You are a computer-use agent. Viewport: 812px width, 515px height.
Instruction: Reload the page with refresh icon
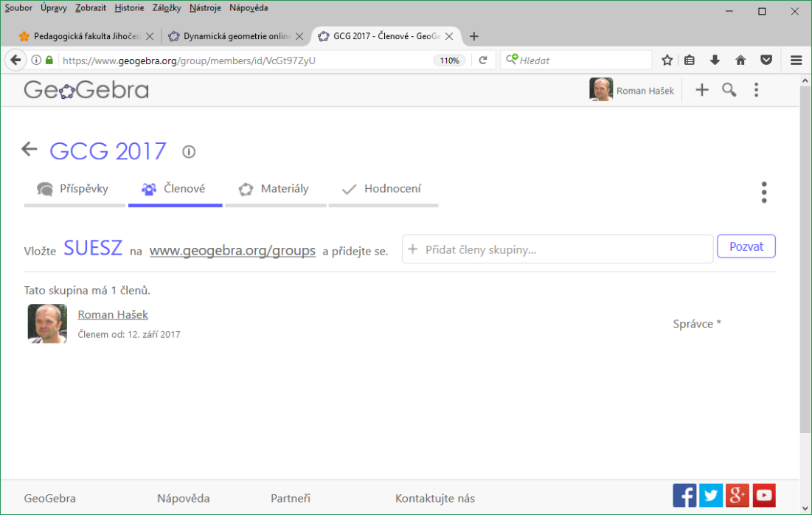pos(482,60)
